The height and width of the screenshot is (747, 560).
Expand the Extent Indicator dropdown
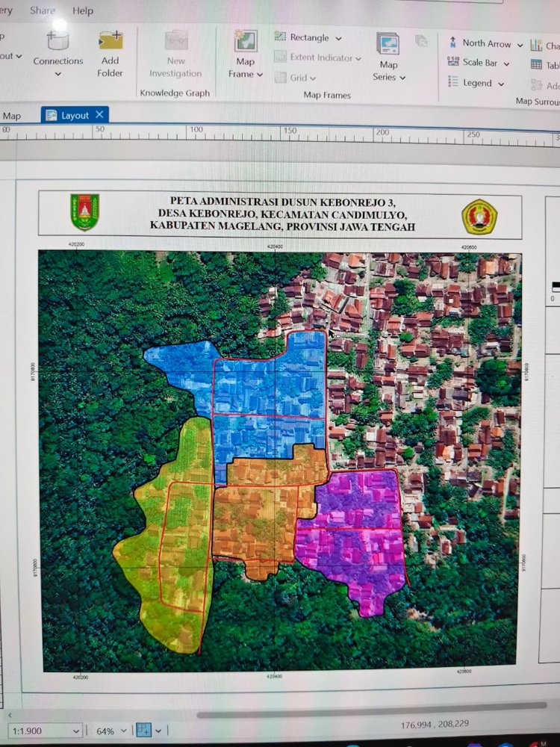point(358,58)
